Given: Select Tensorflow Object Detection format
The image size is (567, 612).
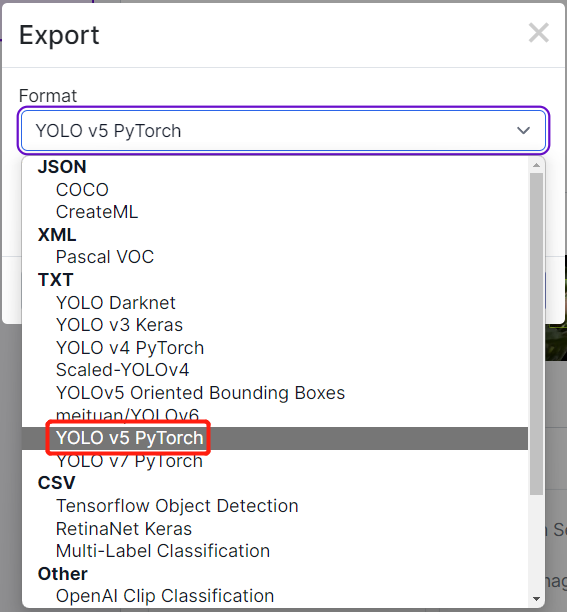Looking at the screenshot, I should [x=275, y=506].
